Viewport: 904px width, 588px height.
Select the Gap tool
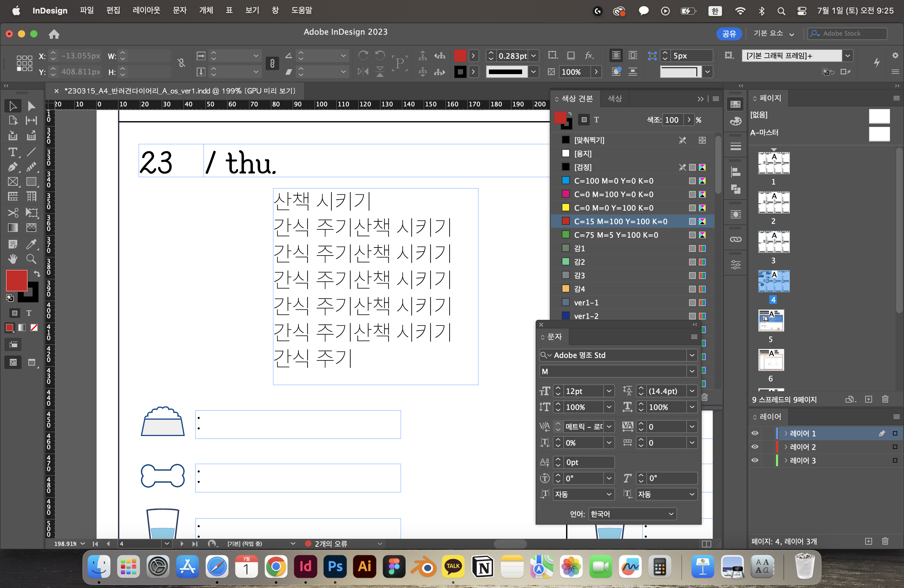[x=32, y=121]
